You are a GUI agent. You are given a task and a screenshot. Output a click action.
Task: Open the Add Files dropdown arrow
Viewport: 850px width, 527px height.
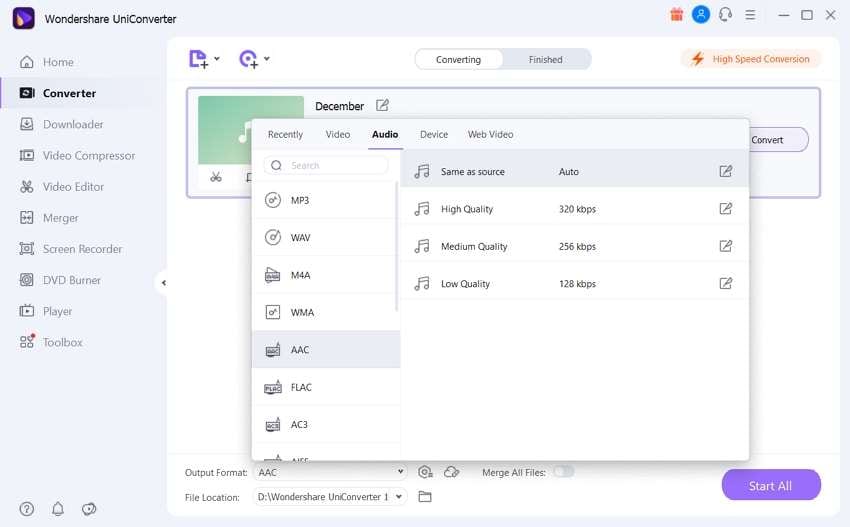coord(217,59)
